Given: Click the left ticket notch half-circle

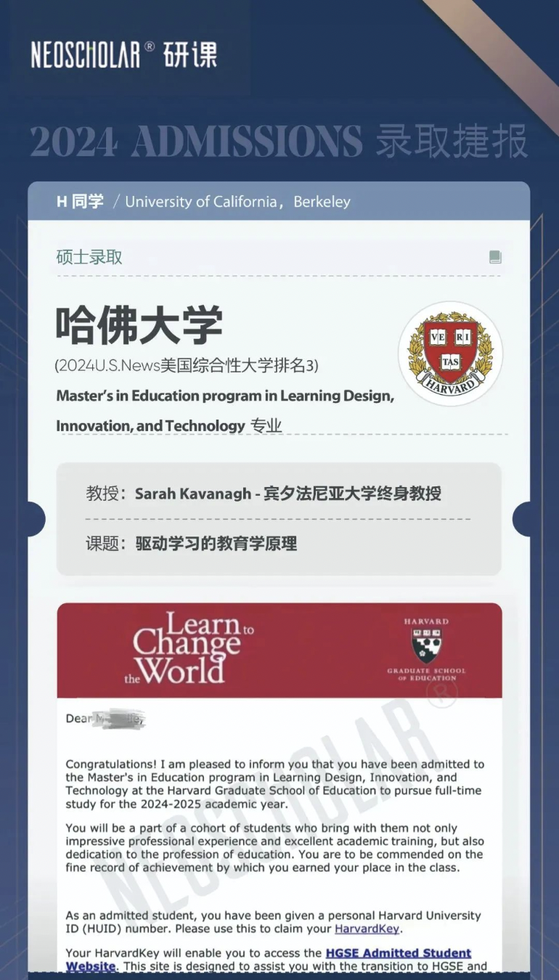Looking at the screenshot, I should 36,519.
